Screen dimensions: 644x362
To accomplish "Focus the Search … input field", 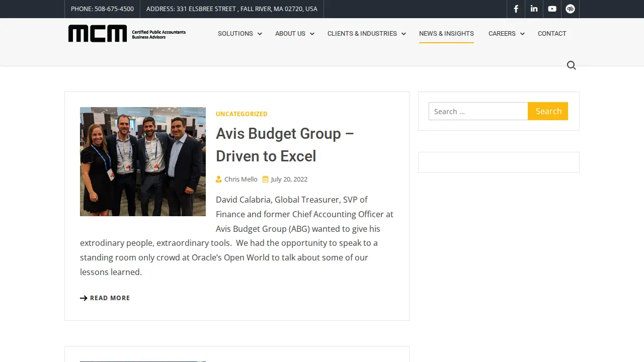I will [478, 111].
